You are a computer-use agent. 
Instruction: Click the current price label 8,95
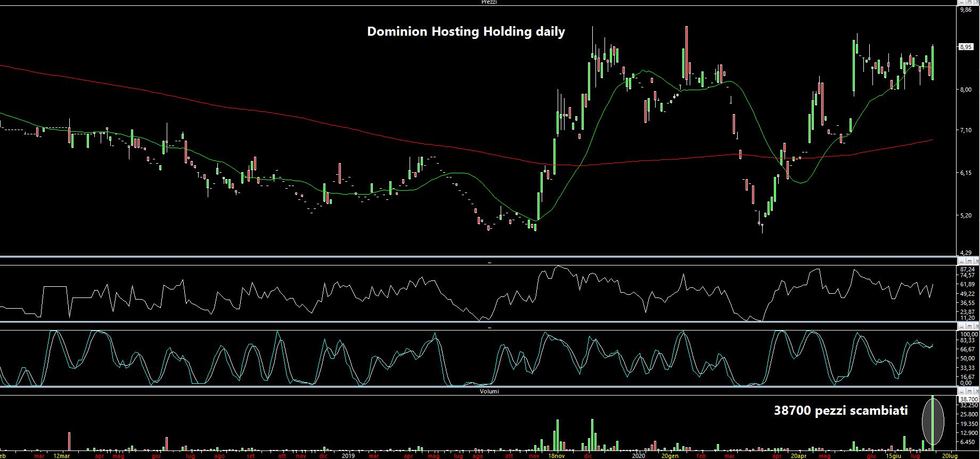coord(966,47)
